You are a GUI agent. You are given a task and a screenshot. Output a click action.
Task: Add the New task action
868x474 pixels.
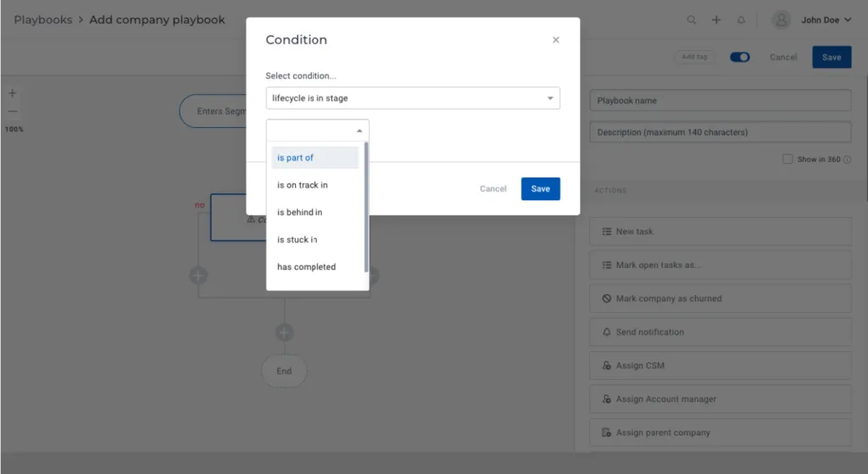[721, 231]
